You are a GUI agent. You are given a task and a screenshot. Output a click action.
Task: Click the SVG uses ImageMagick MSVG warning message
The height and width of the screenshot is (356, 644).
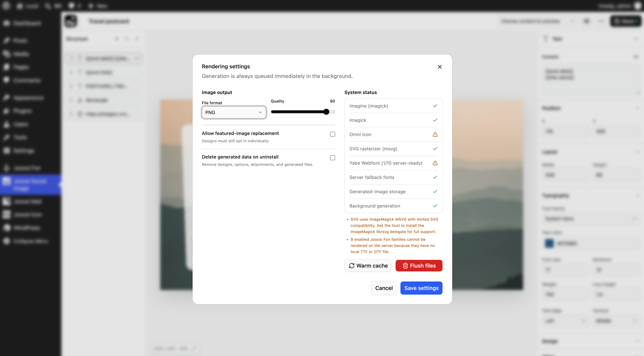[394, 225]
